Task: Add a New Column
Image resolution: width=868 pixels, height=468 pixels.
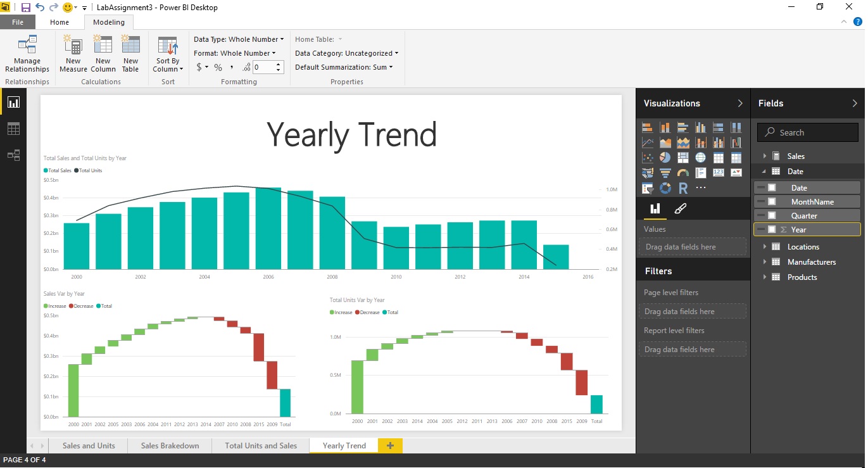Action: 103,54
